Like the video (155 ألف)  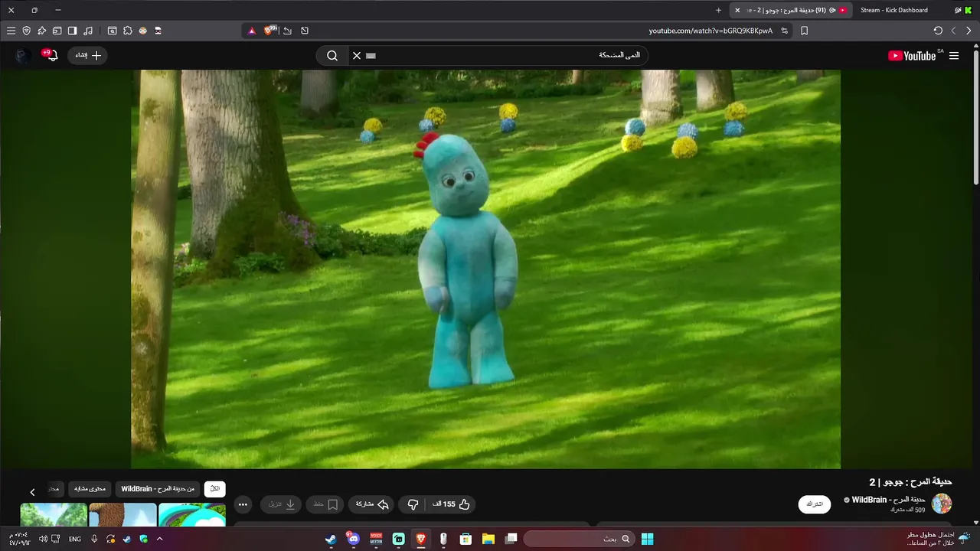[x=452, y=504]
